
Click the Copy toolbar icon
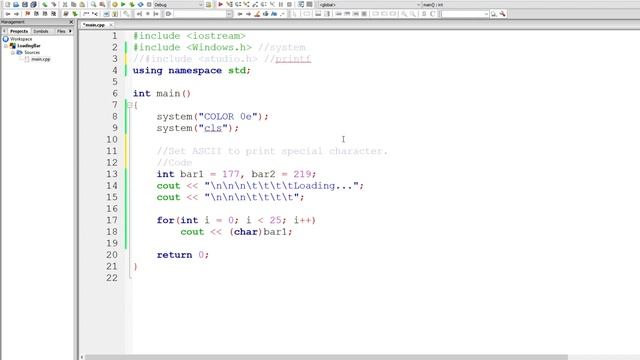[73, 4]
